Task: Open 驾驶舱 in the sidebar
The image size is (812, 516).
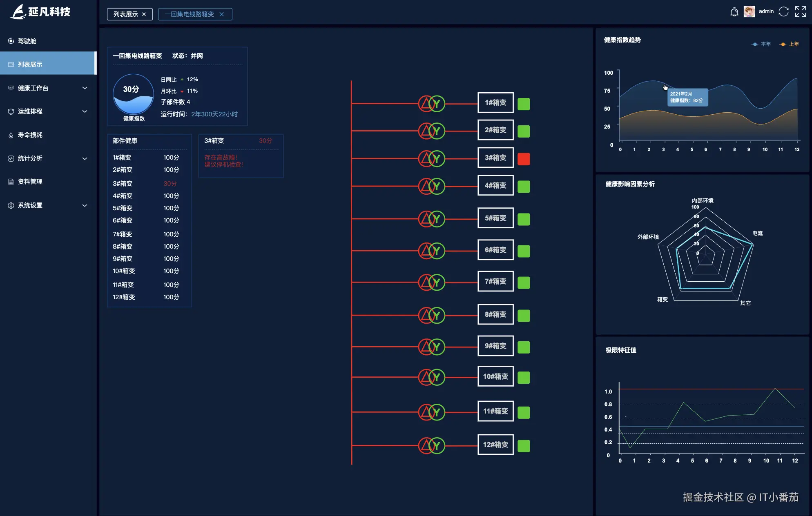Action: [x=48, y=41]
